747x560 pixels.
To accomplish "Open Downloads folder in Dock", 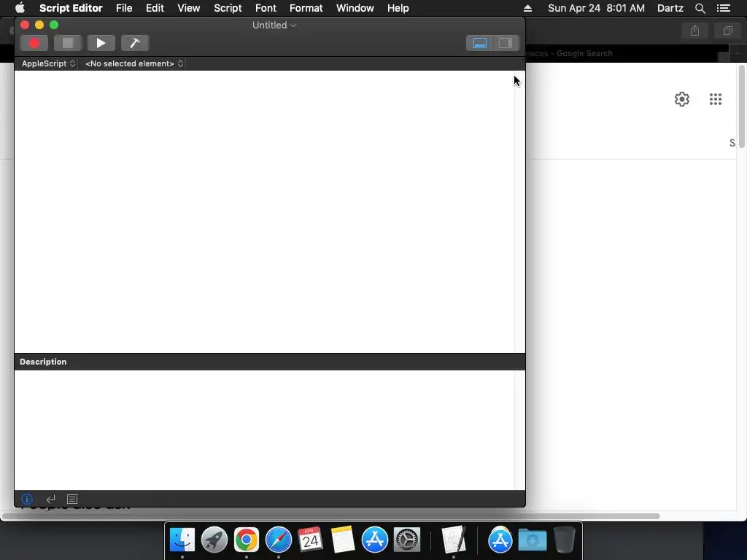I will [x=532, y=540].
